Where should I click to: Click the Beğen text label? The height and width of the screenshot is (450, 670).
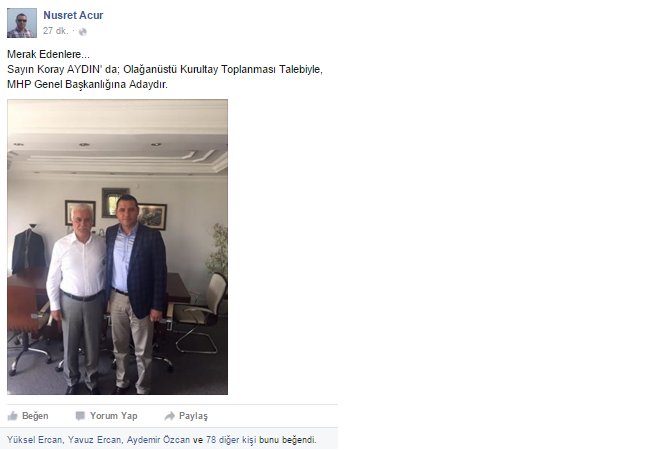[35, 416]
